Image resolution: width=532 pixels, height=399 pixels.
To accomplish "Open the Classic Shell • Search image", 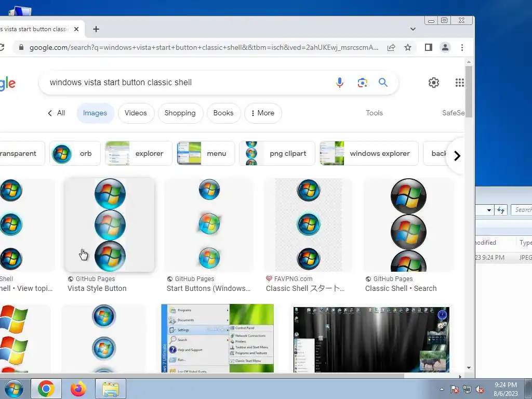I will (x=408, y=224).
